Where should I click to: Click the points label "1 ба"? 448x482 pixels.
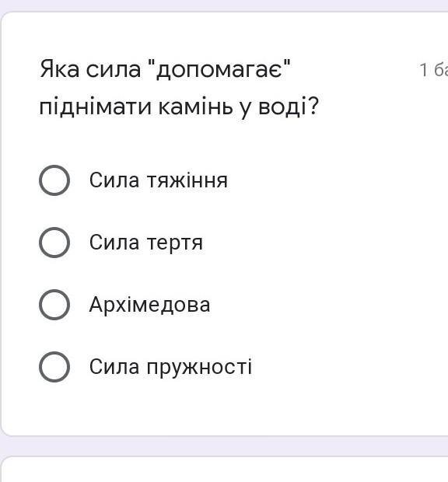coord(434,70)
